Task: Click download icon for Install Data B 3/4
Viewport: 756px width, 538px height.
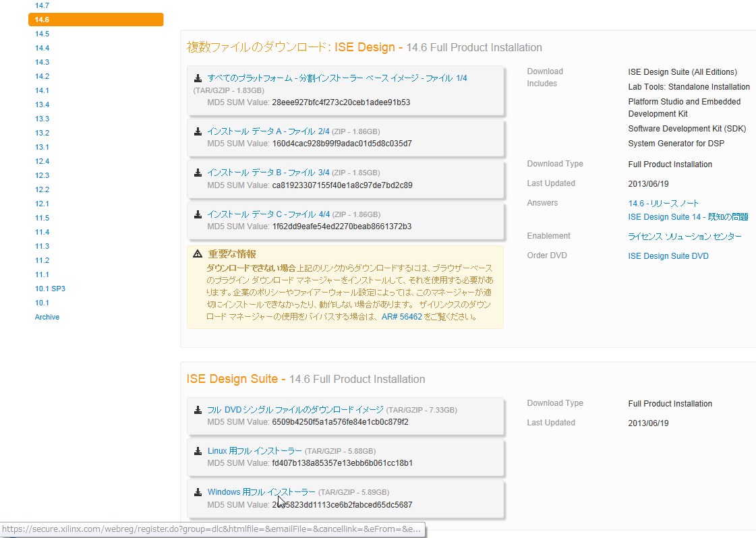Action: [x=198, y=173]
